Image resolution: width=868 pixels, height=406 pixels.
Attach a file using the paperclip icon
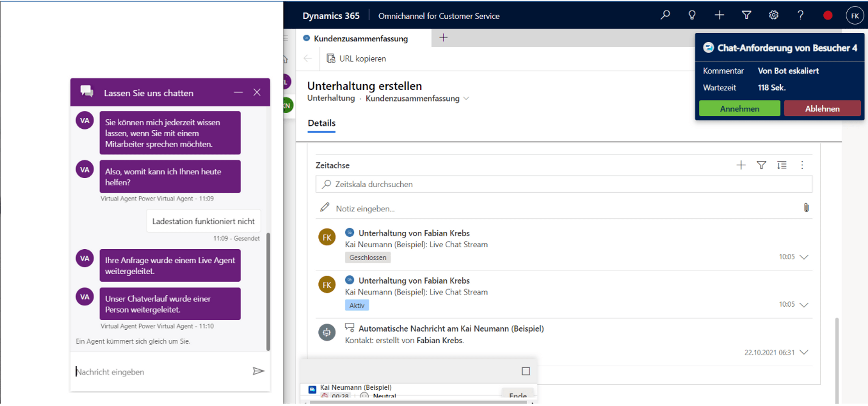pyautogui.click(x=806, y=207)
